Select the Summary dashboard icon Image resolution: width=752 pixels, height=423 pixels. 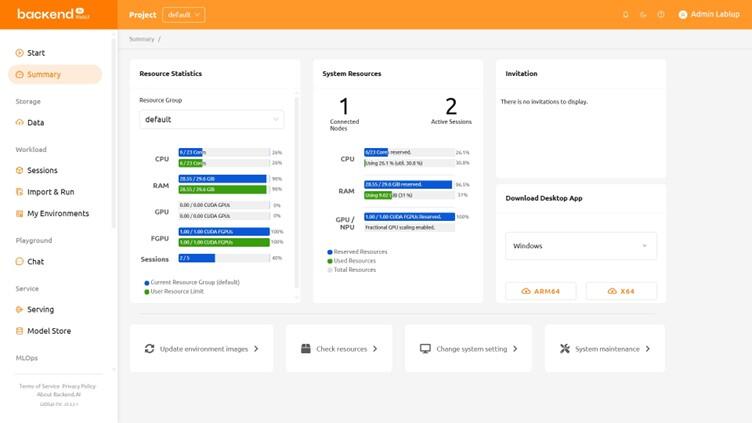click(19, 74)
